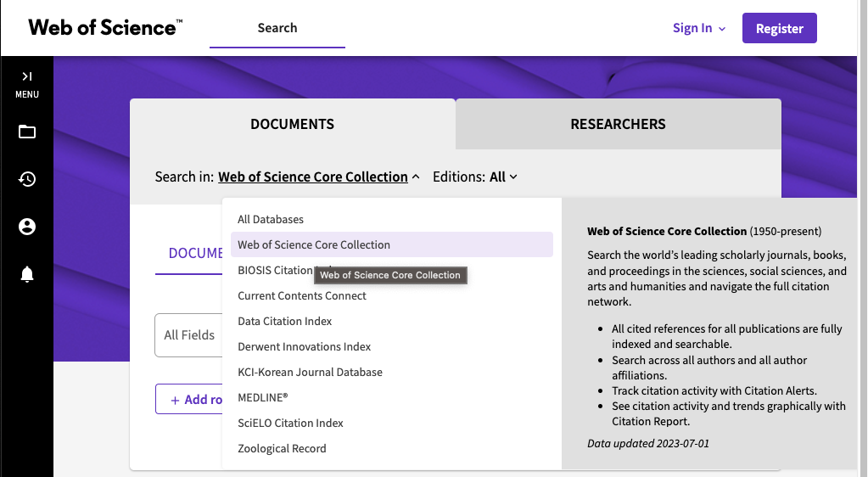Select MEDLINE database option

coord(263,397)
